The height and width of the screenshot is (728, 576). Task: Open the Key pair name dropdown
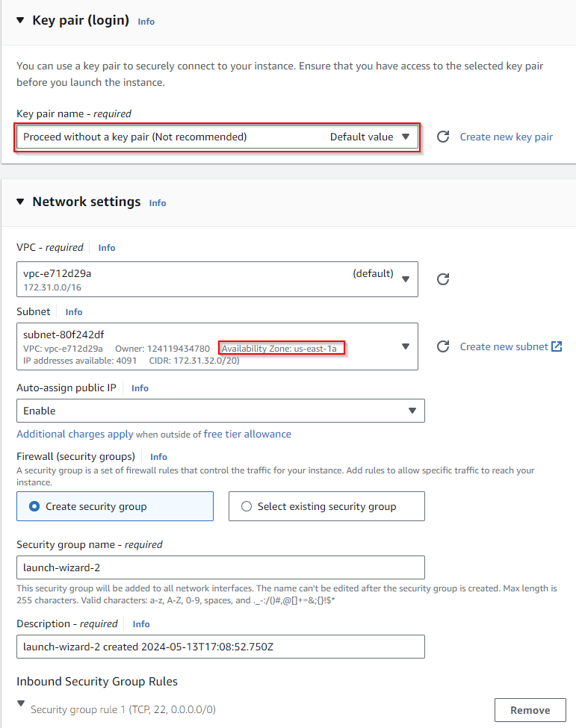tap(217, 137)
